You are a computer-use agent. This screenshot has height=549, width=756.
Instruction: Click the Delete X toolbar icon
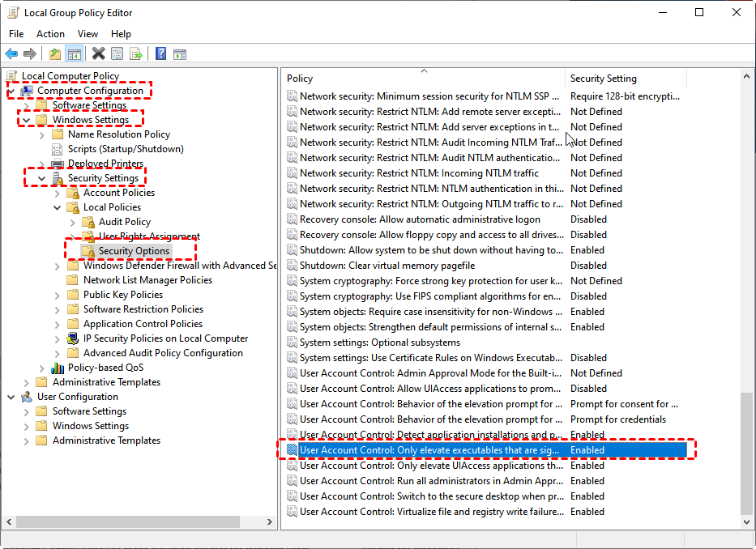point(98,54)
